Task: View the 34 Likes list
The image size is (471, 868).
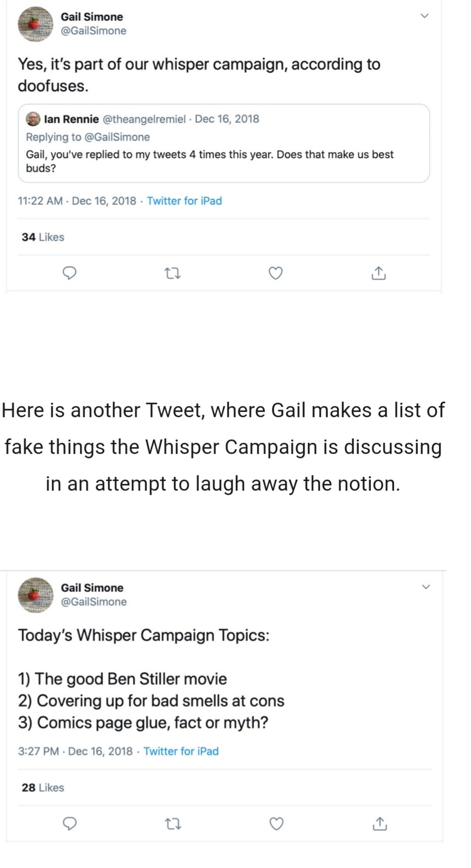Action: pos(43,237)
